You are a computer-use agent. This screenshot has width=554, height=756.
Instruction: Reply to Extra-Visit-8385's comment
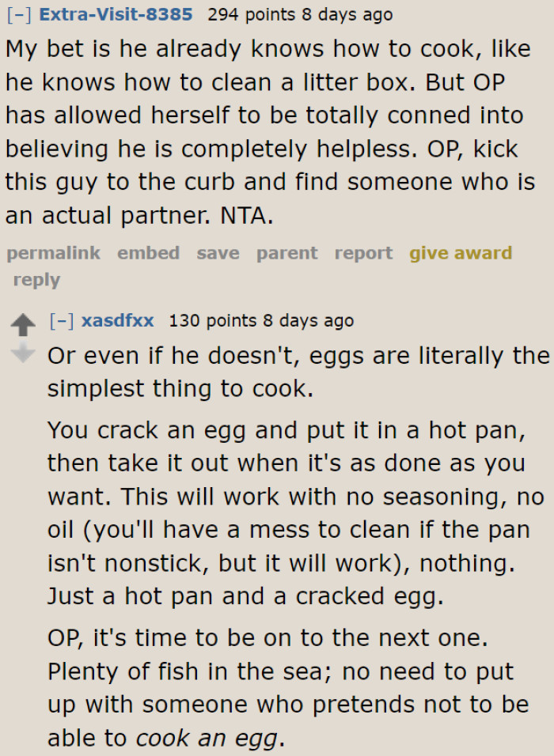[36, 279]
